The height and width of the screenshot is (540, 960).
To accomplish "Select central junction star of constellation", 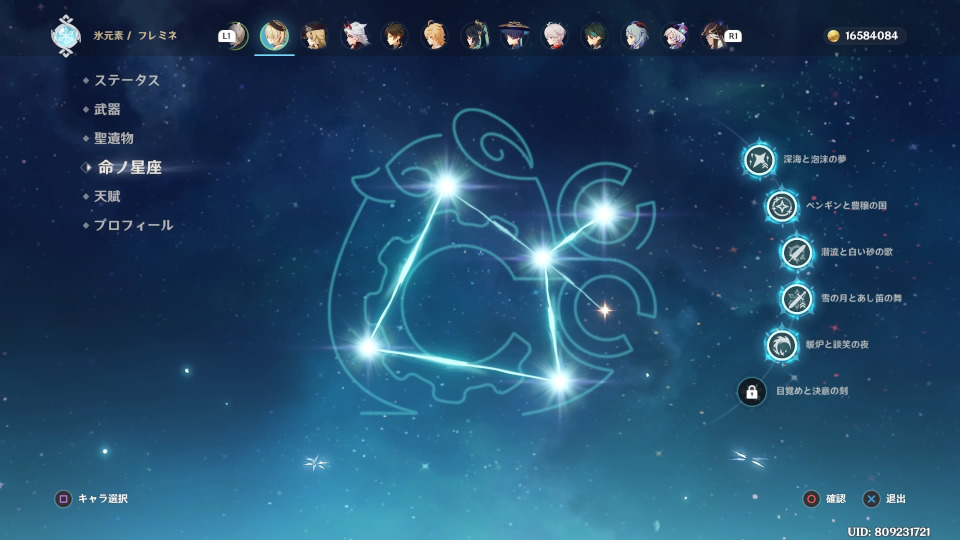I will click(x=542, y=258).
